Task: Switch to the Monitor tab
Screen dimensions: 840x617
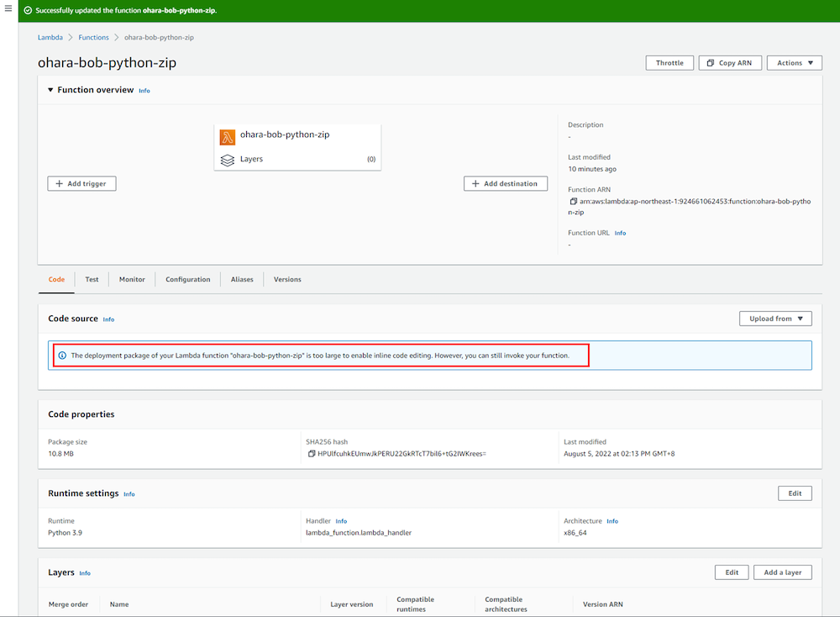Action: (132, 279)
